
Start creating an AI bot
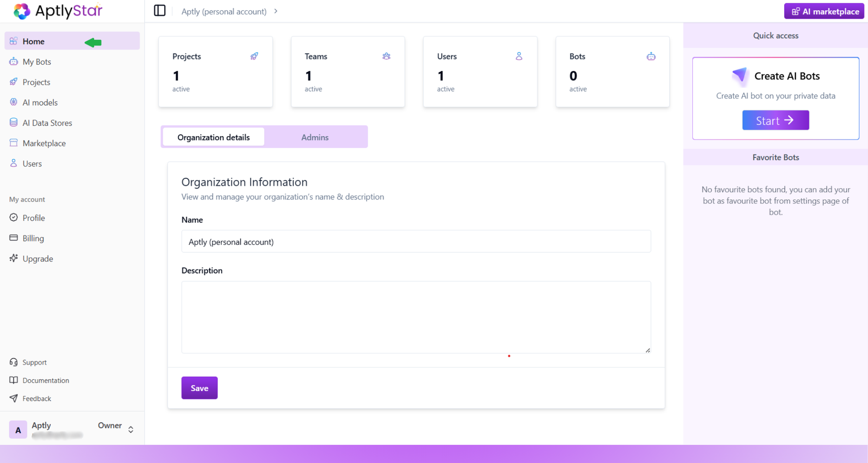point(776,120)
